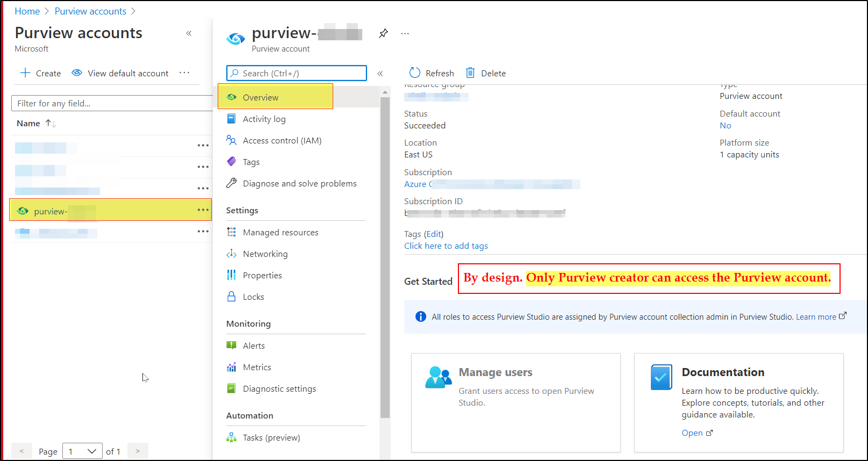Click the Activity log book icon
Viewport: 868px width, 461px height.
(x=232, y=119)
